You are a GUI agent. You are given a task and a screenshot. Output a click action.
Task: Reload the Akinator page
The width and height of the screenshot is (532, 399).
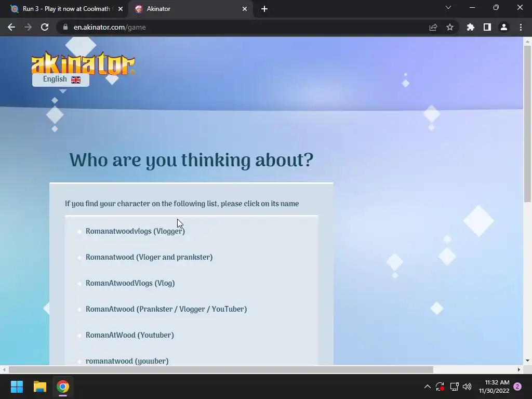[x=45, y=27]
